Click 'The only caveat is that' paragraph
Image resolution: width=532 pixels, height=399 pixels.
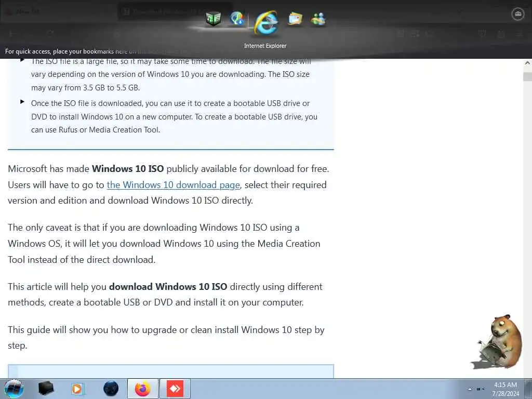click(164, 244)
